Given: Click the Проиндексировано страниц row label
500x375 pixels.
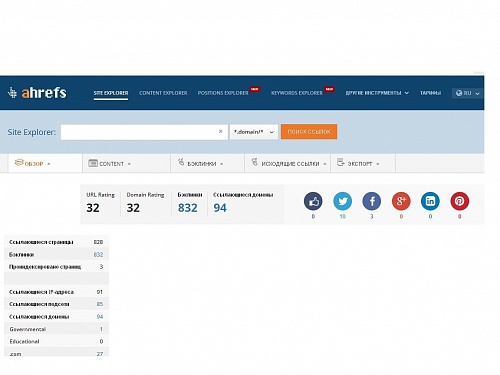Looking at the screenshot, I should tap(45, 267).
